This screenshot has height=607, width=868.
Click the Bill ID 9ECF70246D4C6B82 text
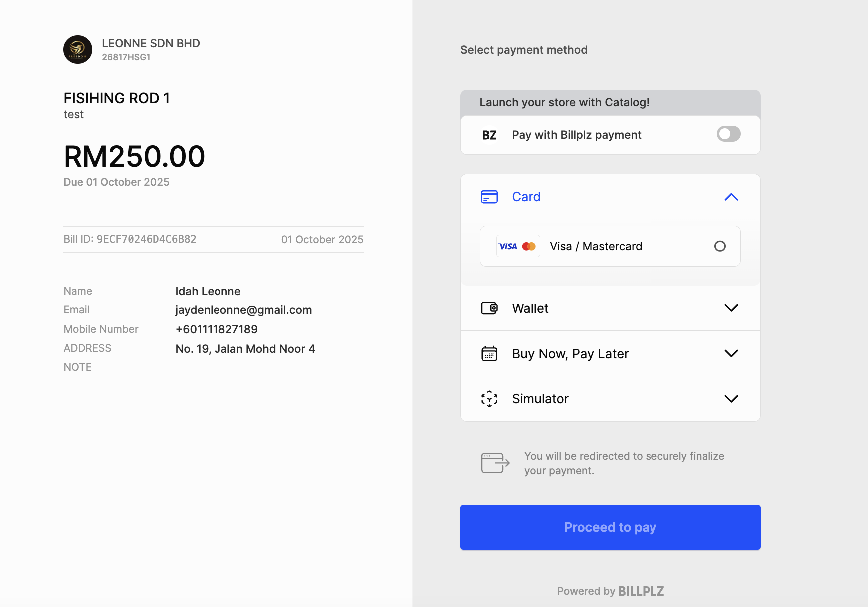(x=130, y=239)
